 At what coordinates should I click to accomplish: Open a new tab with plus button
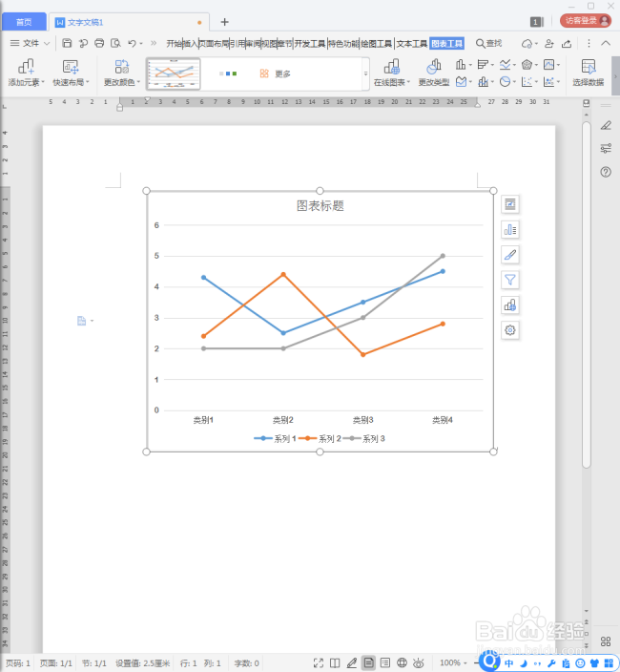coord(224,22)
